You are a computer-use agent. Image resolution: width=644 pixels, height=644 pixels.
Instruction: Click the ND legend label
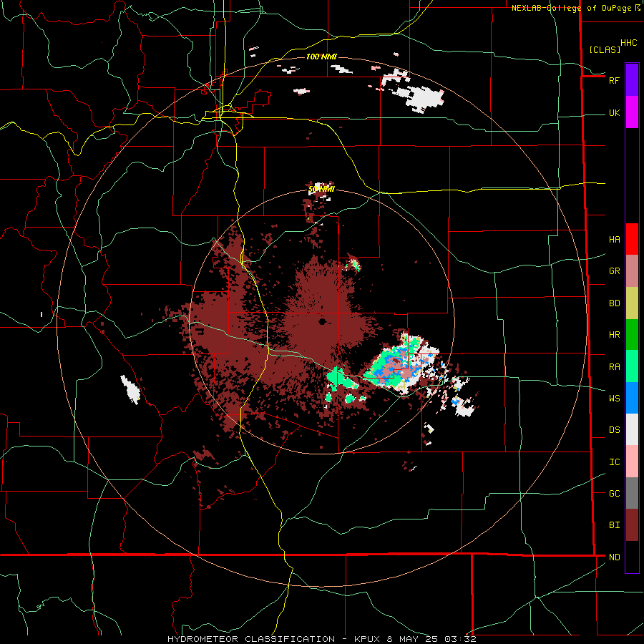click(x=614, y=557)
